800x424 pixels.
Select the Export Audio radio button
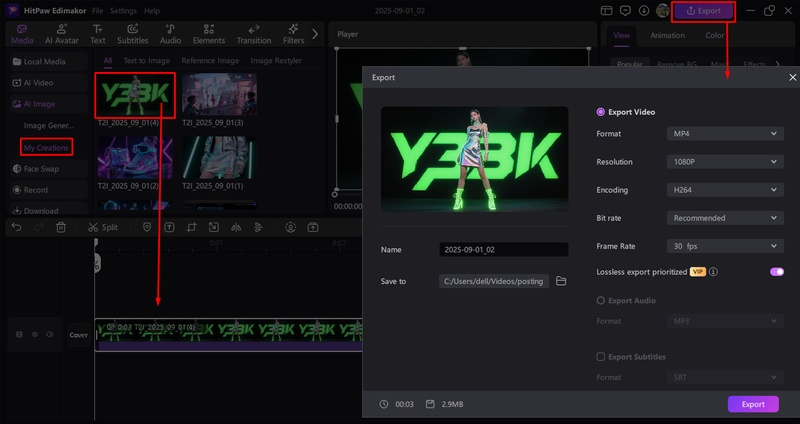601,301
